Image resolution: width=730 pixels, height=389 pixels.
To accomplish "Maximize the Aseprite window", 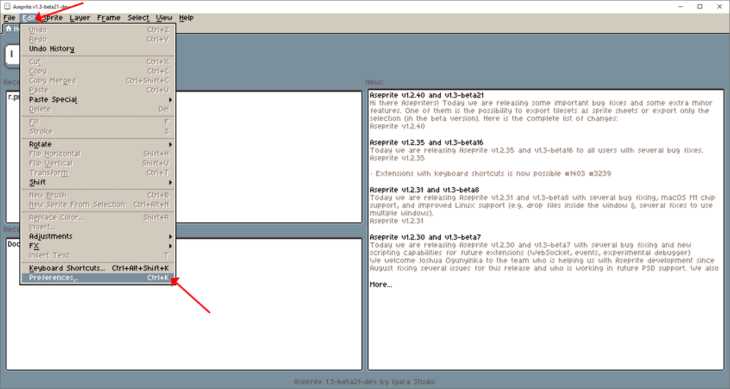I will 700,7.
